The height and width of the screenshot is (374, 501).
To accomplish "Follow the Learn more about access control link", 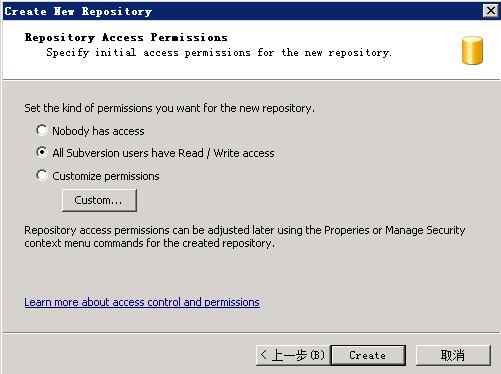I will click(x=142, y=302).
